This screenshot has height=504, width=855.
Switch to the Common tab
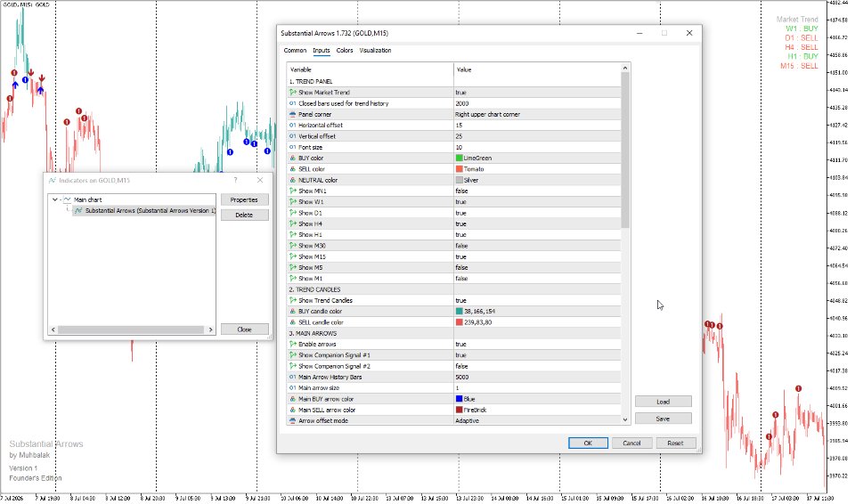pos(295,50)
